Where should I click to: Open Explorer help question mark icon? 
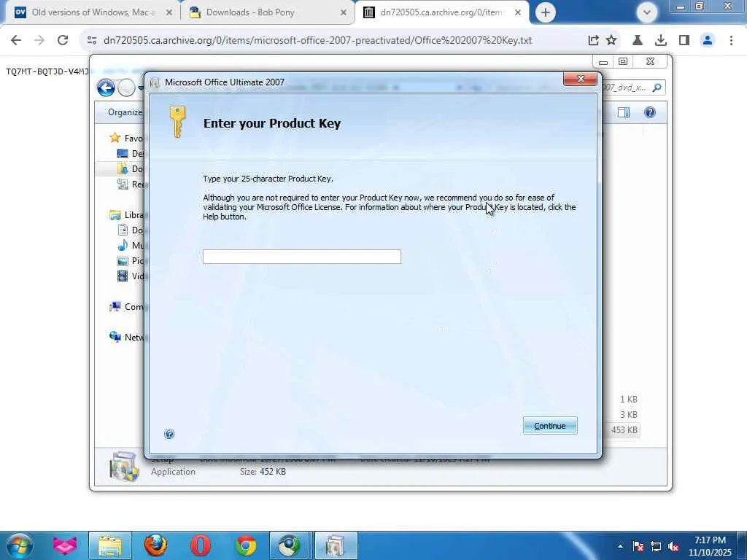point(650,112)
